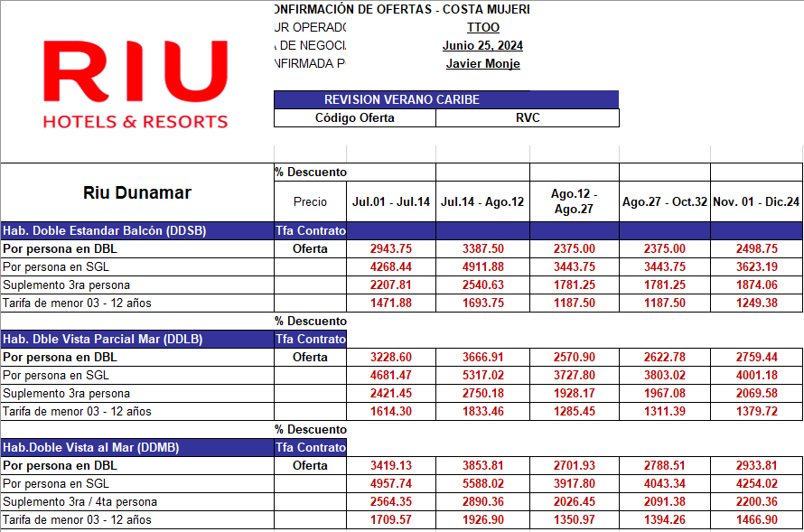Click Hab. Dble Vista Parcial Mar (DDLB)
804x532 pixels.
click(x=137, y=340)
